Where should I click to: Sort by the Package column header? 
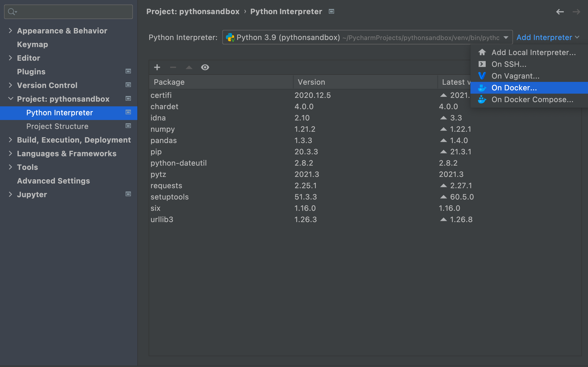tap(221, 82)
